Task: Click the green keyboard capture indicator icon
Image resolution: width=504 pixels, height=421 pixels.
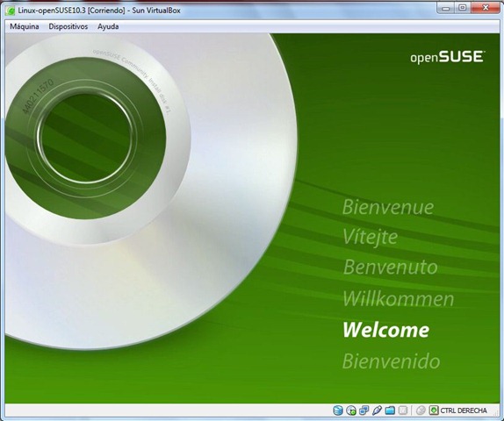Action: [x=434, y=410]
